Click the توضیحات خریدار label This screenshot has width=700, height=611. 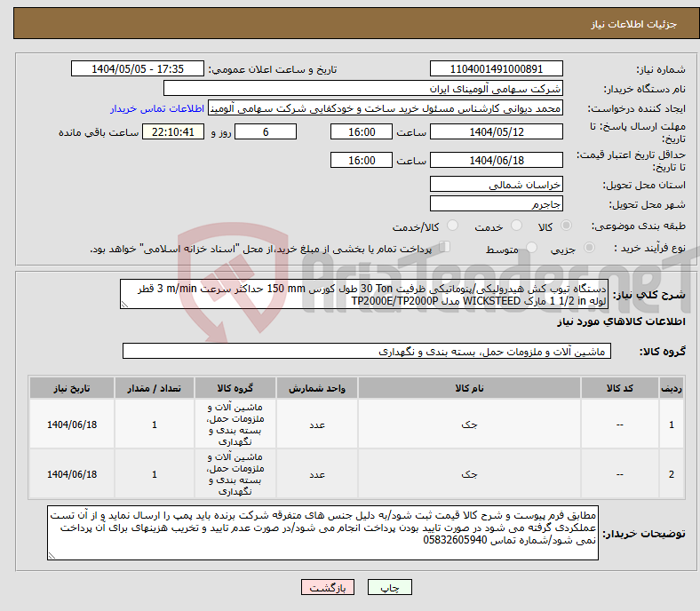644,534
